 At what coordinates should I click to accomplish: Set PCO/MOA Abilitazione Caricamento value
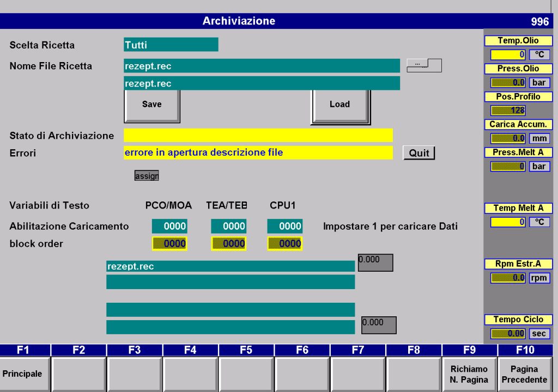169,226
